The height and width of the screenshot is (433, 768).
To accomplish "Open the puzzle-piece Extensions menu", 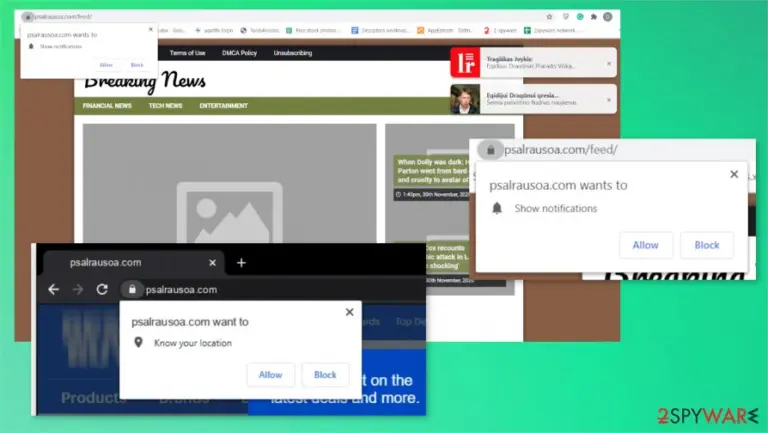I will pos(594,17).
